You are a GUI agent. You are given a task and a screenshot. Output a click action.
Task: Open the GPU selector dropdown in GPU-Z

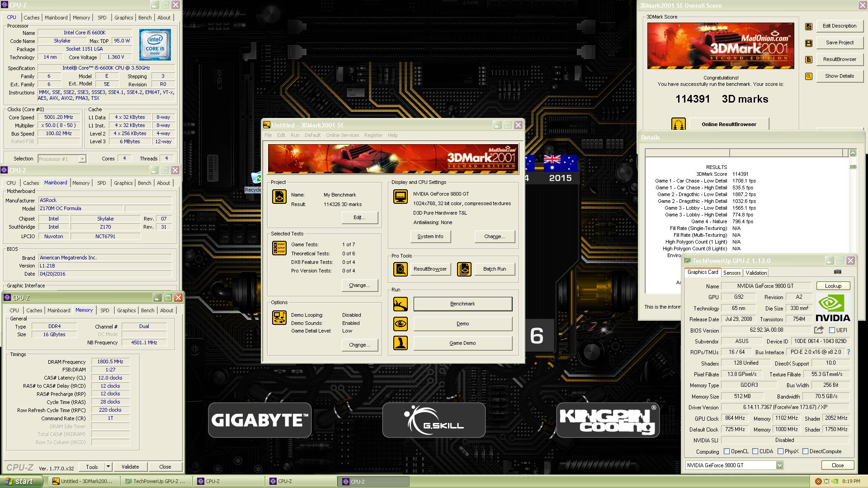[779, 465]
